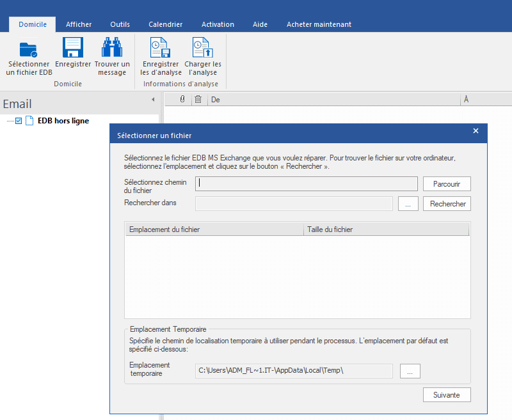Click the trash bin column icon

[x=198, y=99]
